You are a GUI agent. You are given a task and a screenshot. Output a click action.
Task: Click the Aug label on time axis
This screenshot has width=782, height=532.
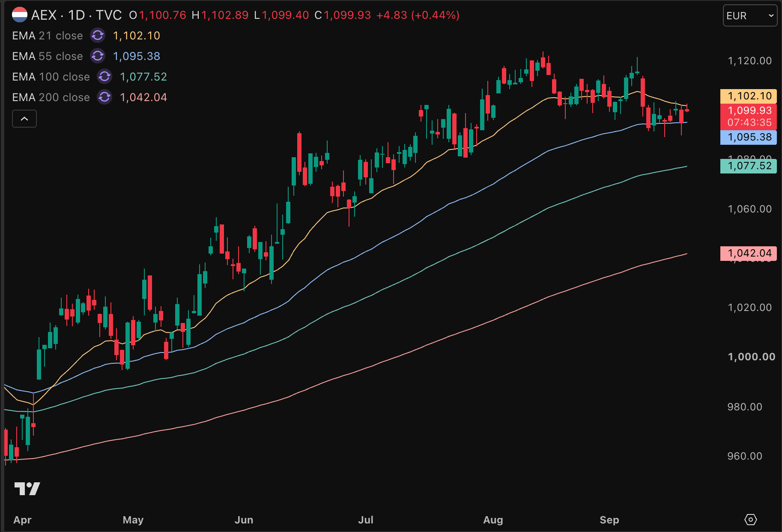point(493,520)
